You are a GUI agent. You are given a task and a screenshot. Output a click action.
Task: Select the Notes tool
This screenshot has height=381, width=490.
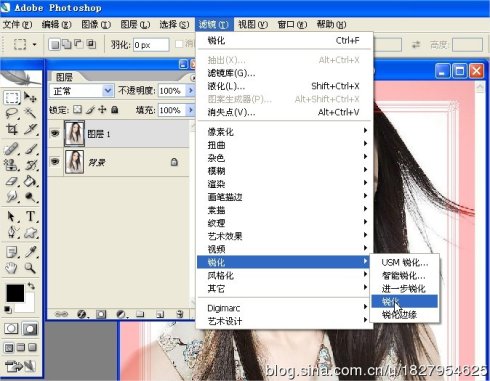click(12, 252)
